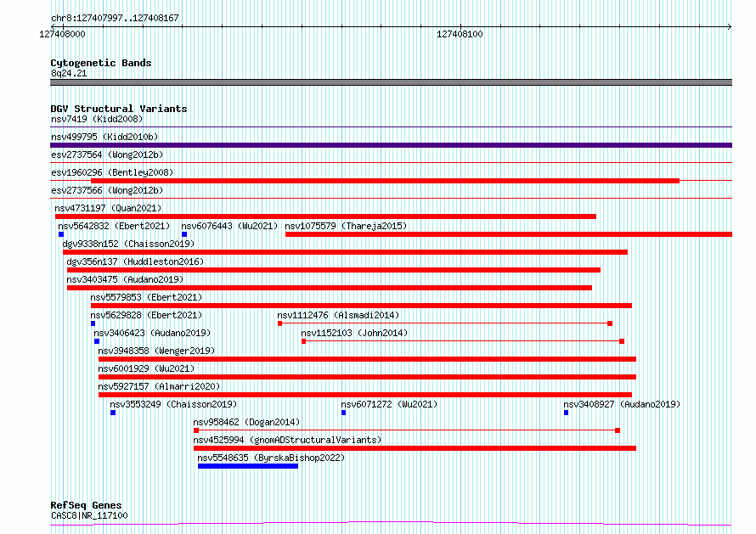The width and height of the screenshot is (756, 534).
Task: Select the nsv499795 (Kidd2010b) purple variant bar
Action: tap(391, 145)
